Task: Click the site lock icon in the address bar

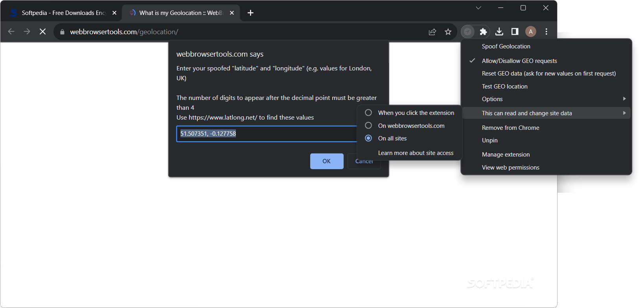Action: [62, 32]
